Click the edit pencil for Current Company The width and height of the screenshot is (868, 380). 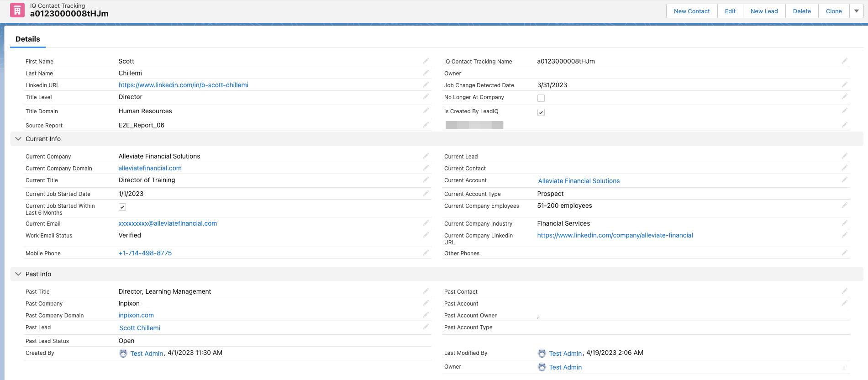(426, 156)
